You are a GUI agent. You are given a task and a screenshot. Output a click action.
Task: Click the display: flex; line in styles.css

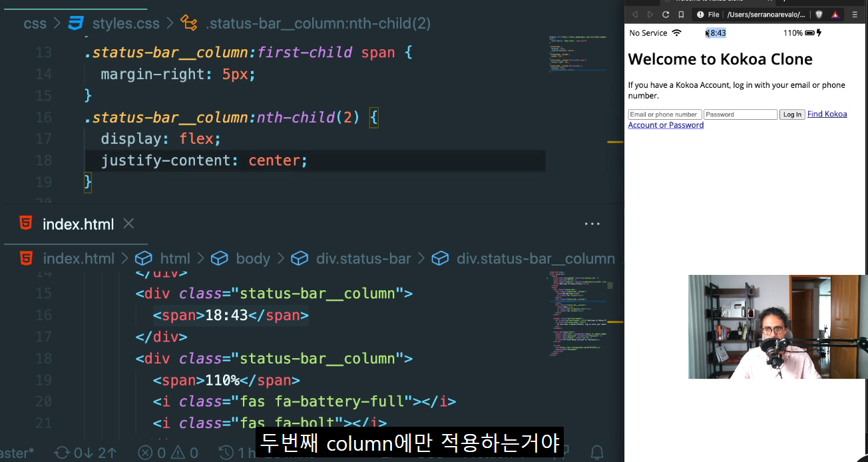(160, 138)
